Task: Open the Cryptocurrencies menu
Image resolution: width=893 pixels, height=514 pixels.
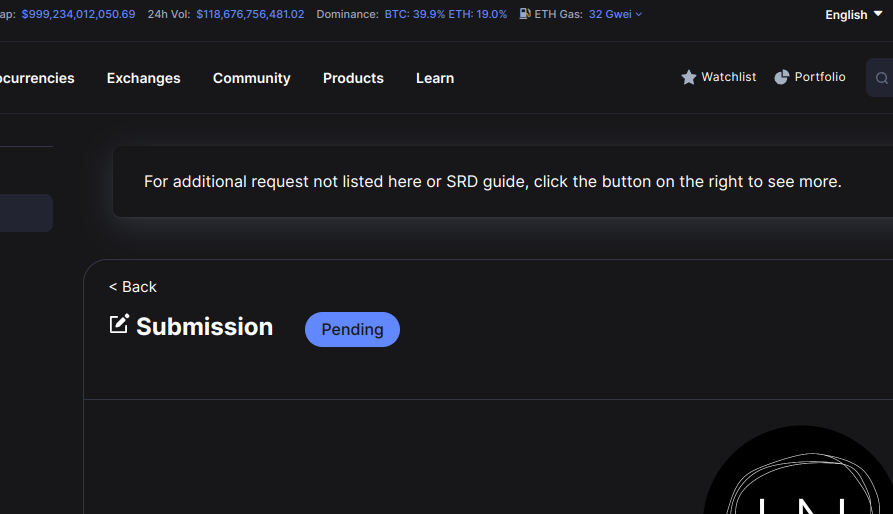Action: point(37,78)
